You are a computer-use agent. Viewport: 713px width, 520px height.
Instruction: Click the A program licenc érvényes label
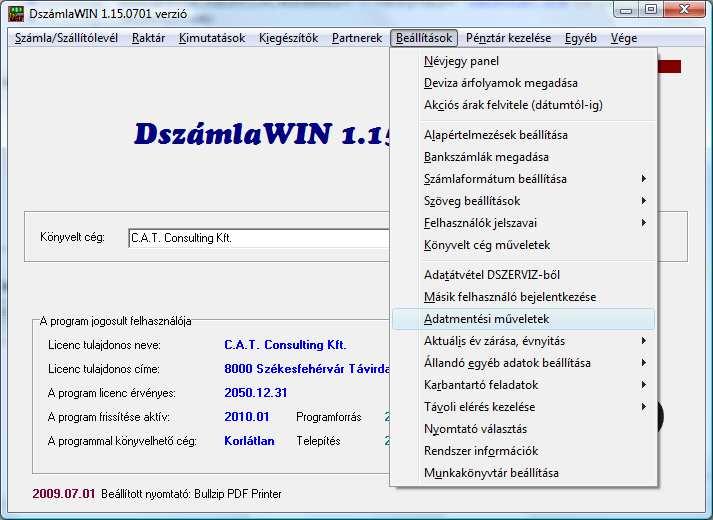click(111, 393)
